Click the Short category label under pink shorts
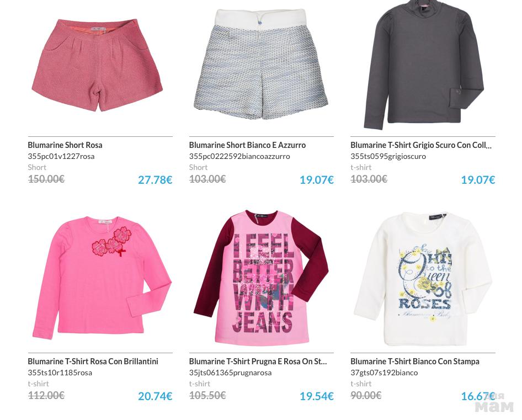 click(x=37, y=167)
